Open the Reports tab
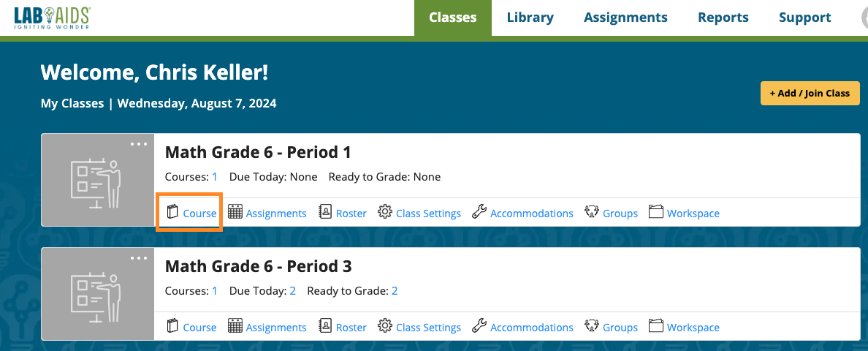868x351 pixels. 723,18
